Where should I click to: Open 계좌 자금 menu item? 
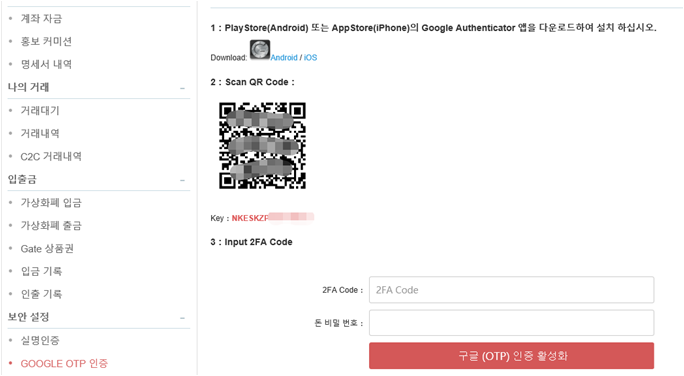click(41, 18)
